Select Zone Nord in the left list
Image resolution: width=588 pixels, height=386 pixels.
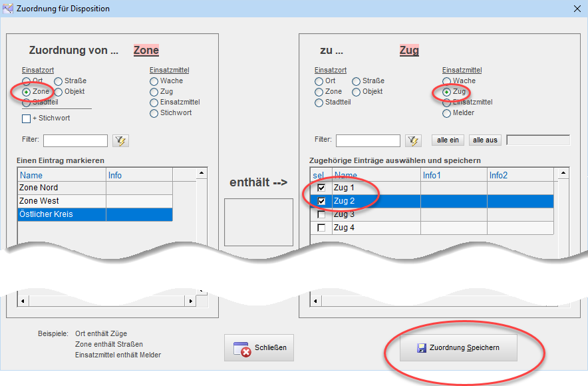click(x=61, y=188)
